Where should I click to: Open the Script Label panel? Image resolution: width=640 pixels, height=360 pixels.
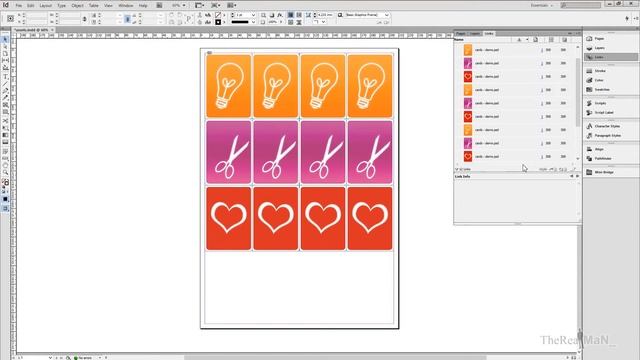click(x=611, y=113)
